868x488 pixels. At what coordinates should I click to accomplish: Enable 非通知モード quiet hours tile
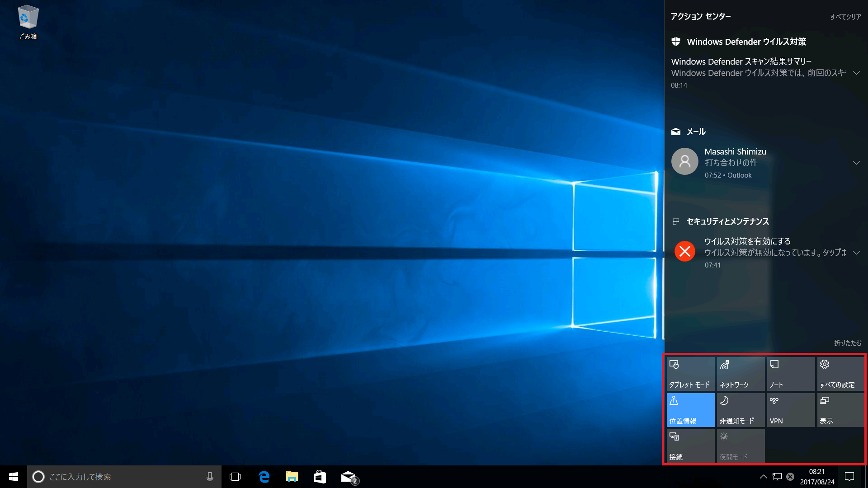pyautogui.click(x=741, y=410)
